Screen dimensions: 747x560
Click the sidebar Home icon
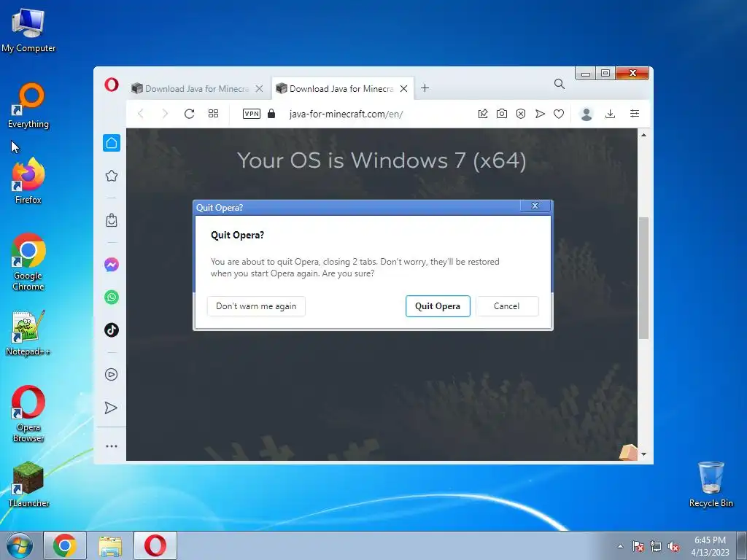click(112, 143)
